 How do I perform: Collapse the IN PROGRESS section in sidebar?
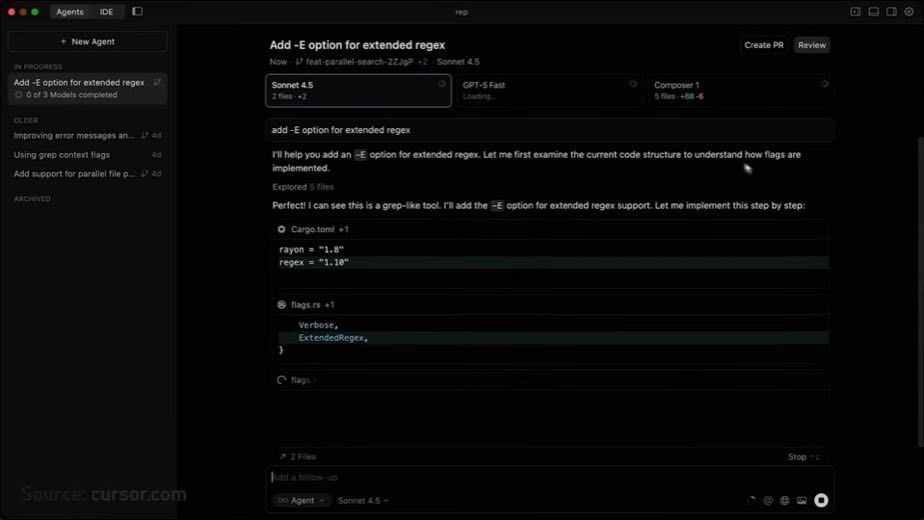[x=38, y=67]
